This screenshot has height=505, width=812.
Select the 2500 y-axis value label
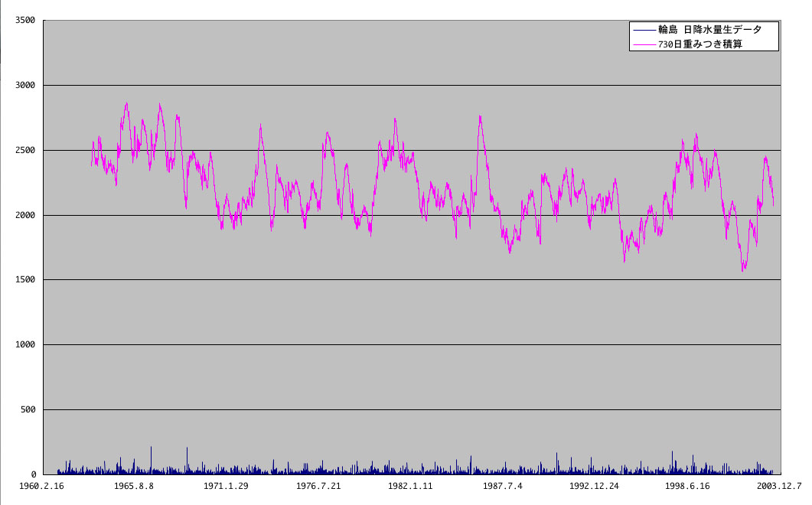tap(27, 151)
